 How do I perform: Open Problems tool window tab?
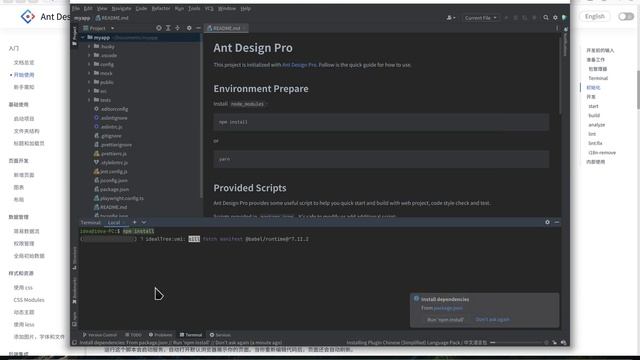pos(160,335)
